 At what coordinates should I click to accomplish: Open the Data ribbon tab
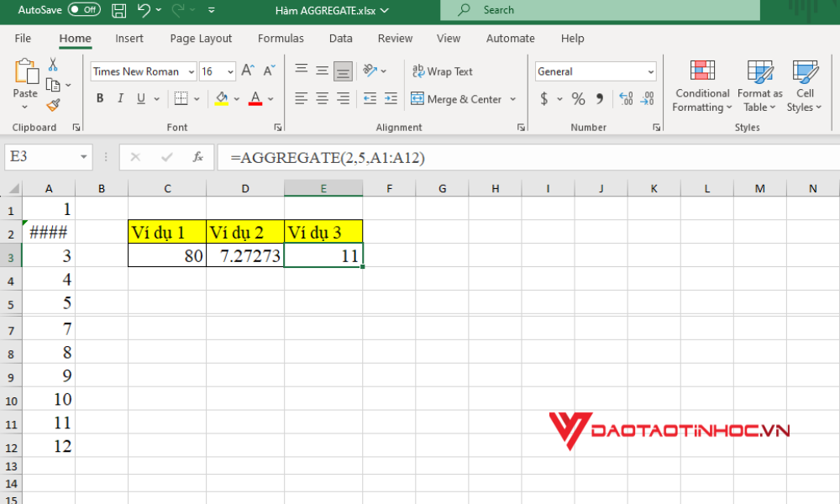340,38
